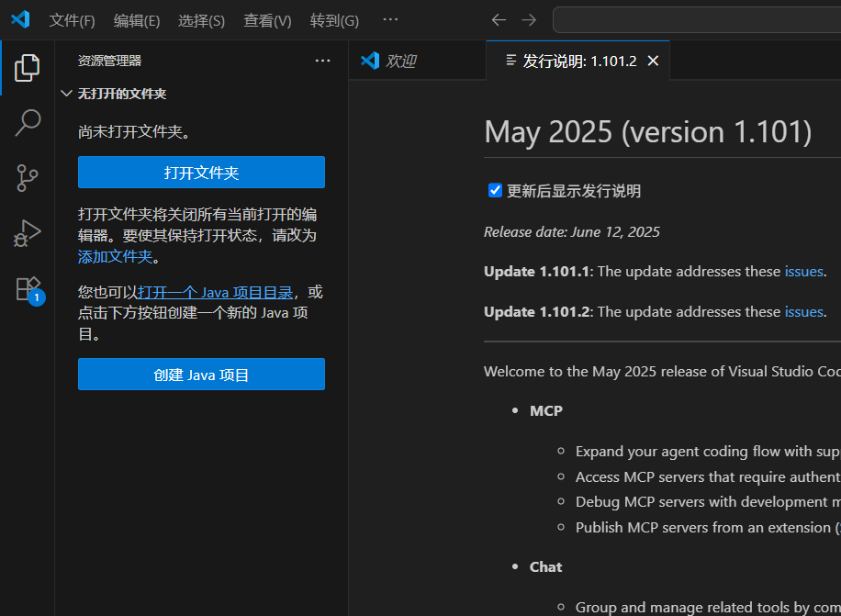Open the Source Control view icon
This screenshot has width=841, height=616.
[x=28, y=178]
